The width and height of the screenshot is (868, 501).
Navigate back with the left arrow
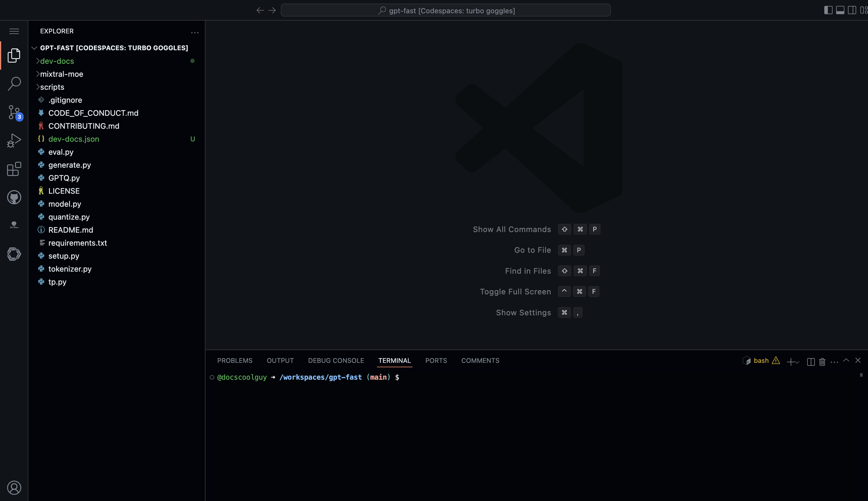point(260,10)
